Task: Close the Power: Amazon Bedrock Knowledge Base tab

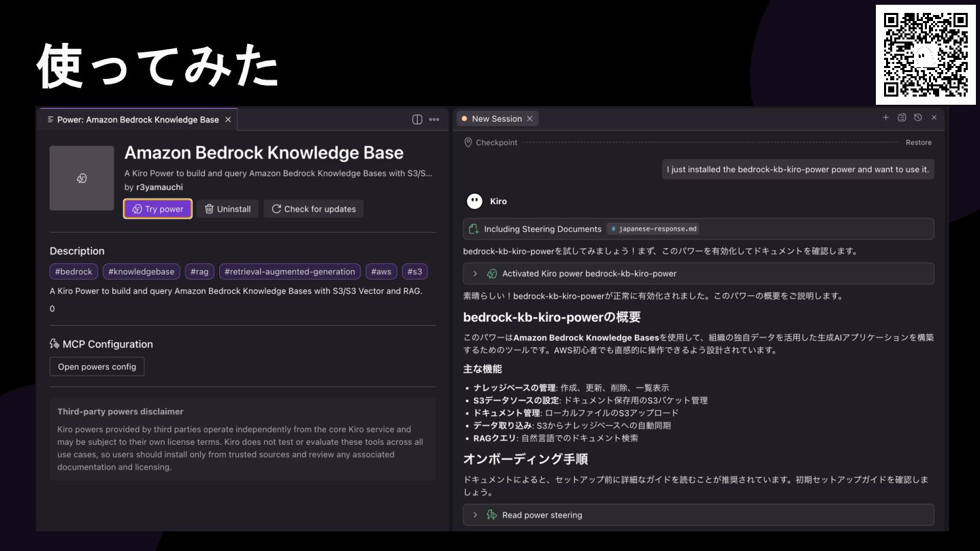Action: [228, 120]
